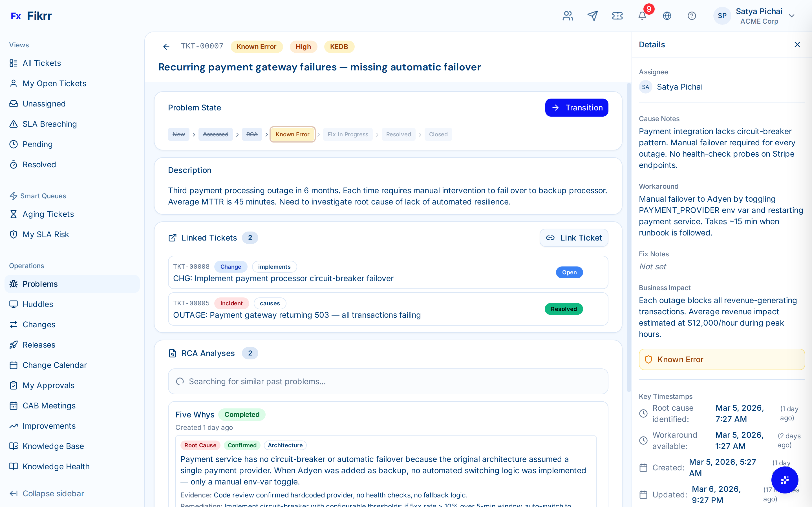Screen dimensions: 812x507
Task: Open the Known Error stage in Problem State
Action: pos(292,134)
